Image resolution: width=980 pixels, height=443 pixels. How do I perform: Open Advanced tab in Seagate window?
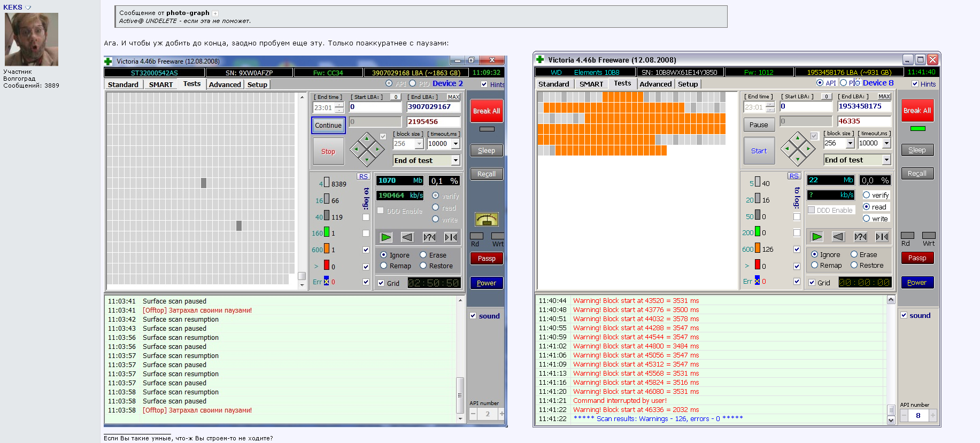click(225, 84)
